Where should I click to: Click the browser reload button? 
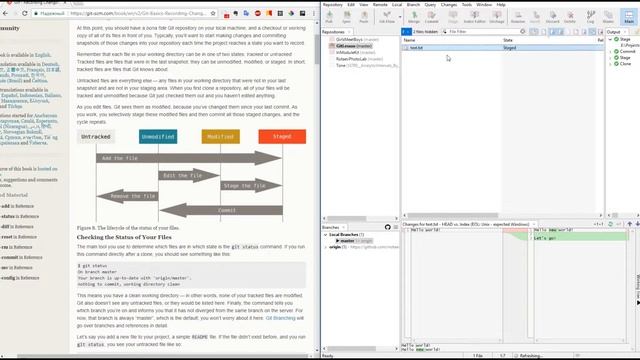pyautogui.click(x=24, y=13)
